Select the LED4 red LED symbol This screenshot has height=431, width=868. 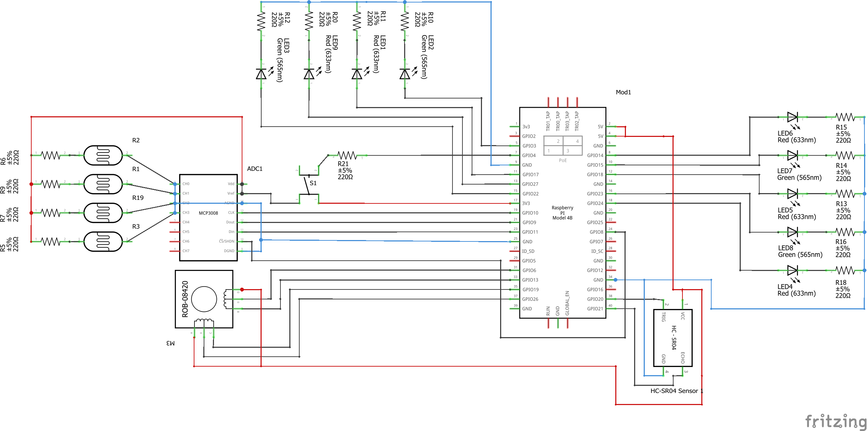pos(792,271)
